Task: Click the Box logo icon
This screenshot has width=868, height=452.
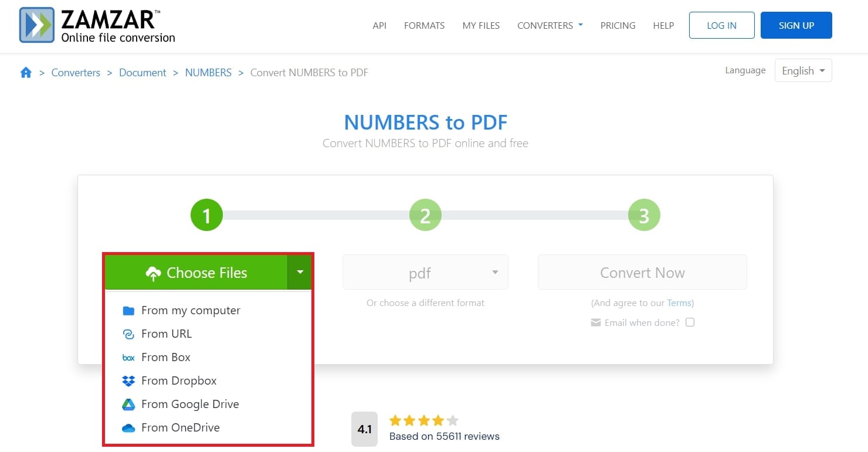Action: (x=128, y=358)
